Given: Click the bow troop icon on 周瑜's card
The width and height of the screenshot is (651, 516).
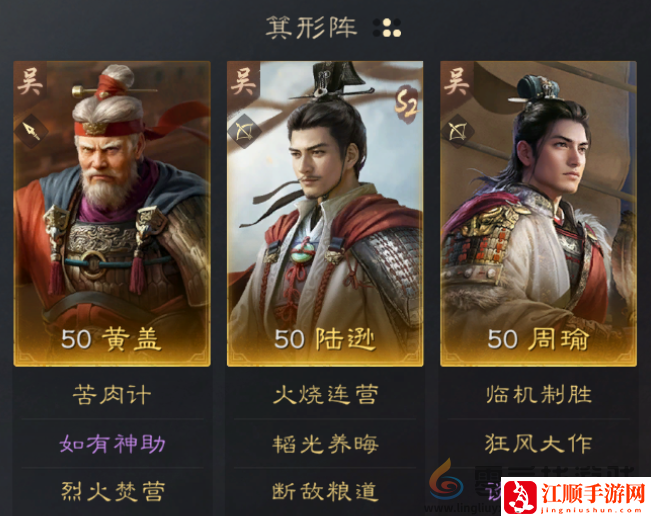Looking at the screenshot, I should [x=458, y=131].
